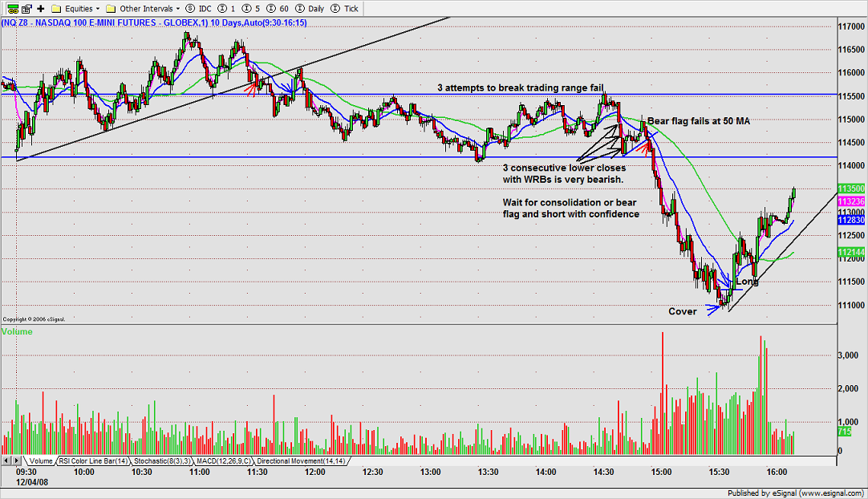Switch to Daily interval
The width and height of the screenshot is (868, 499).
coord(310,8)
